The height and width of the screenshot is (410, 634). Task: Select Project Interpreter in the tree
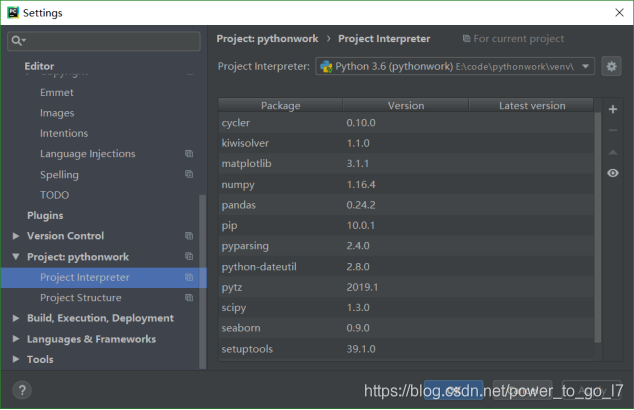pyautogui.click(x=104, y=278)
